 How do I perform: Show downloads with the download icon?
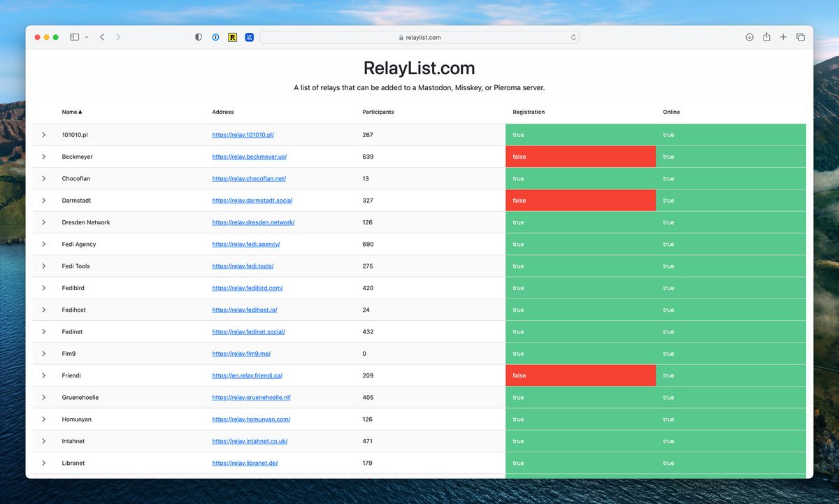pyautogui.click(x=750, y=37)
